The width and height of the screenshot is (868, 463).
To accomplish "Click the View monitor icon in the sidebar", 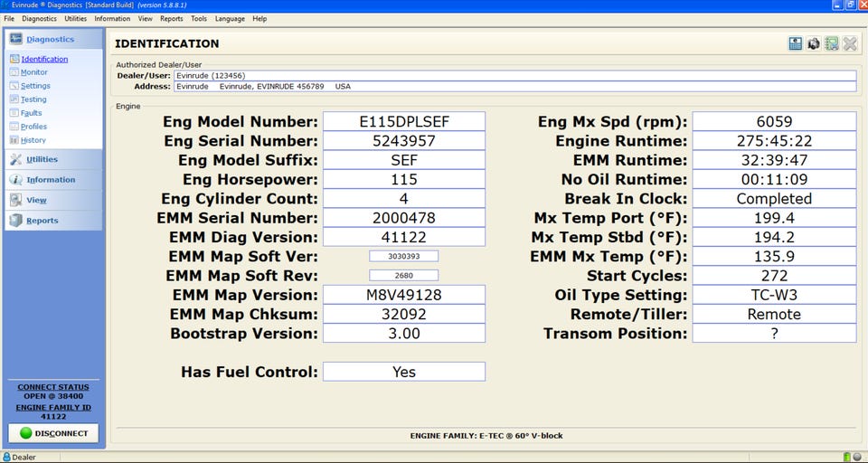I will click(x=16, y=200).
